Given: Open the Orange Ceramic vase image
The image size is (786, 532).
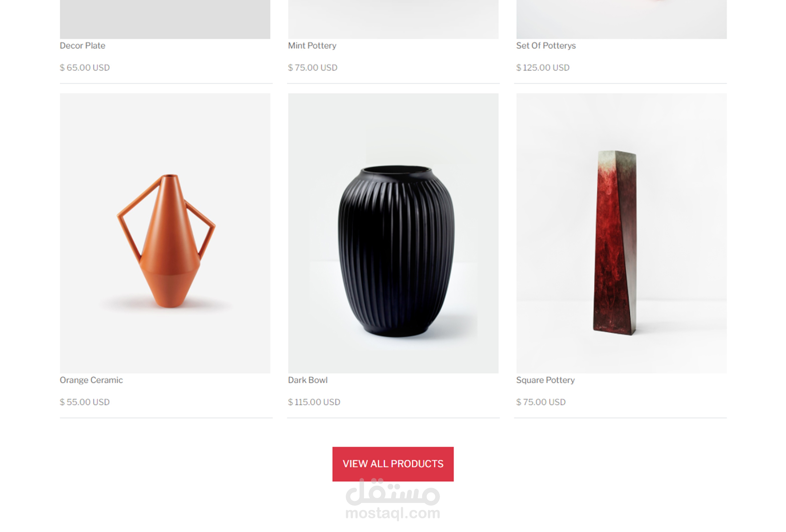Looking at the screenshot, I should (x=165, y=233).
